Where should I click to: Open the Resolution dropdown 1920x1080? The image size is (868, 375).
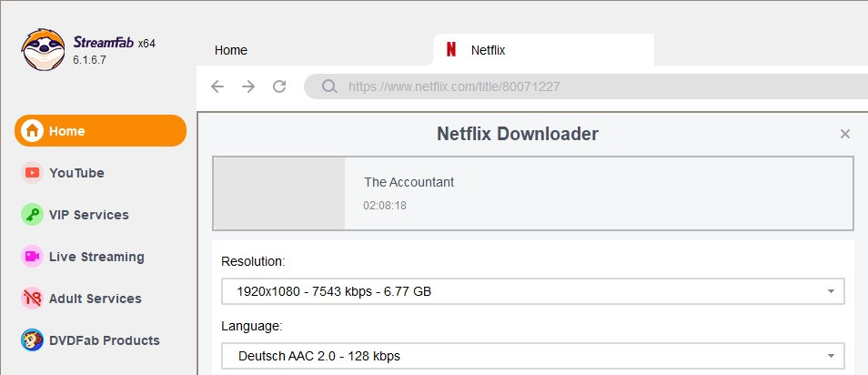pyautogui.click(x=533, y=291)
